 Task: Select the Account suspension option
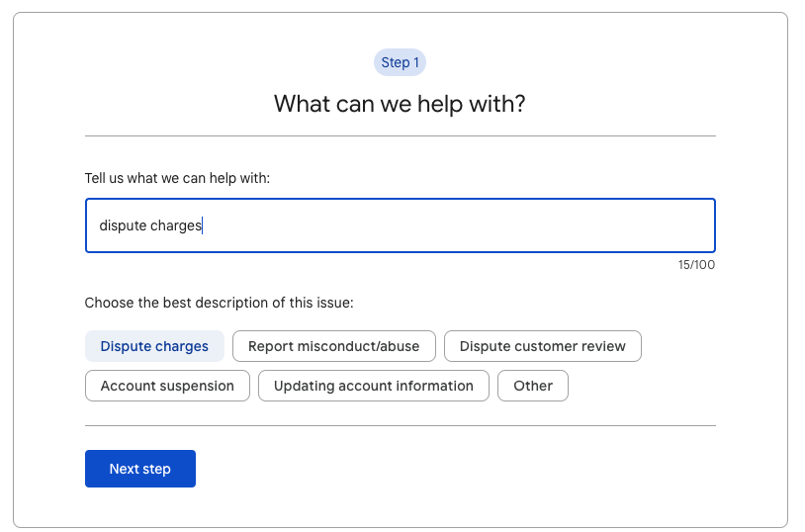pos(167,386)
